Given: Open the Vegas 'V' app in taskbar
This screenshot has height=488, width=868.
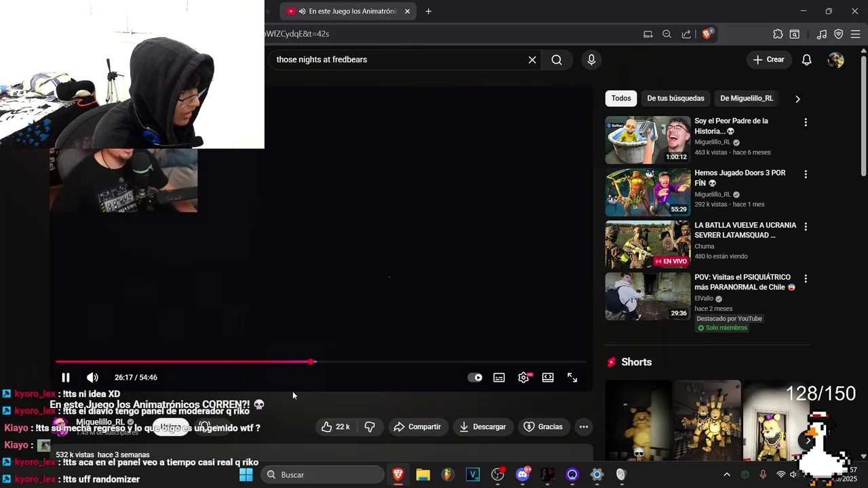Looking at the screenshot, I should [473, 475].
